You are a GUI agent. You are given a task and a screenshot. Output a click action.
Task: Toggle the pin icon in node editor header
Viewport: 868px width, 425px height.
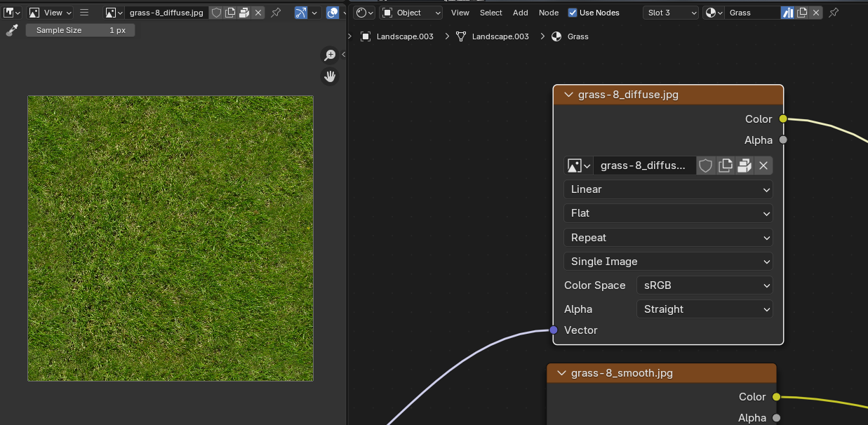point(834,13)
